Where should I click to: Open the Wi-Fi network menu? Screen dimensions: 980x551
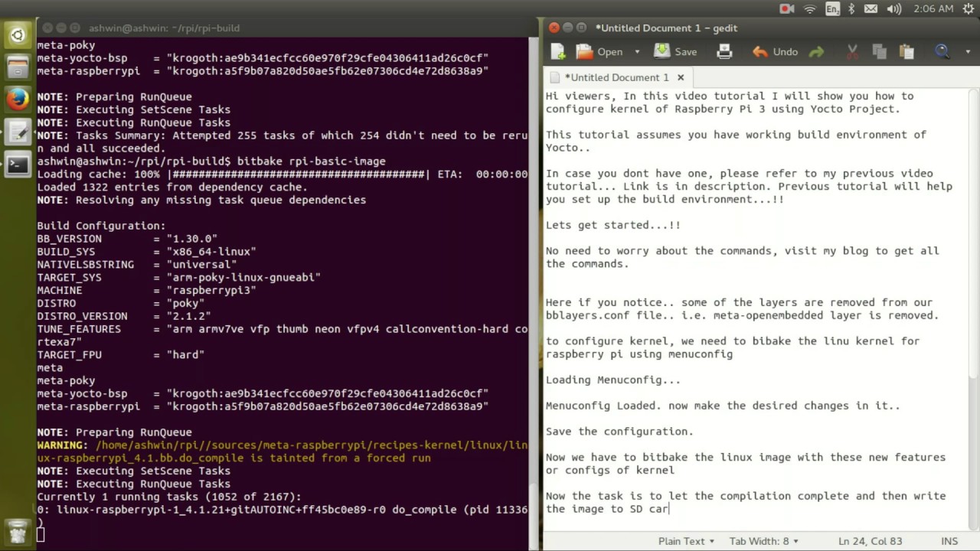click(809, 9)
